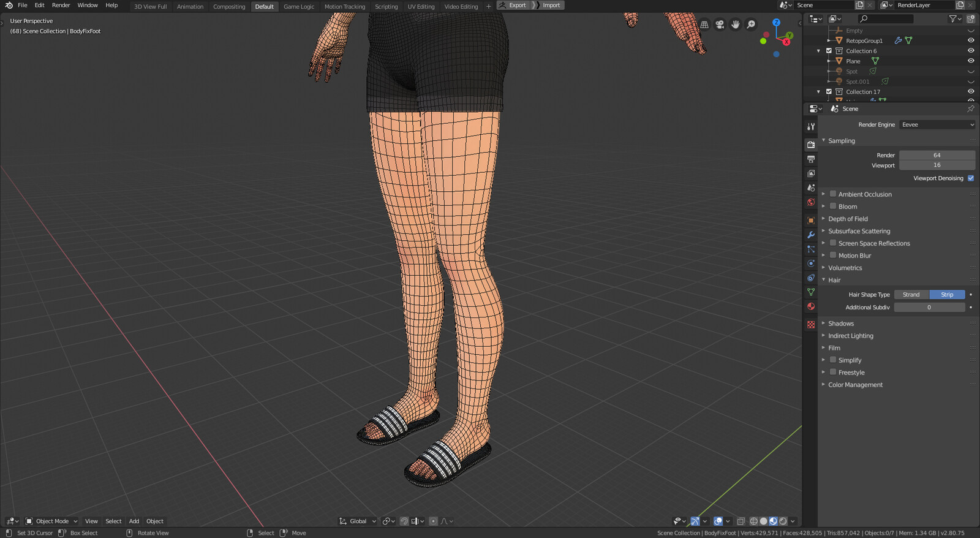Open the Render menu

(x=61, y=5)
